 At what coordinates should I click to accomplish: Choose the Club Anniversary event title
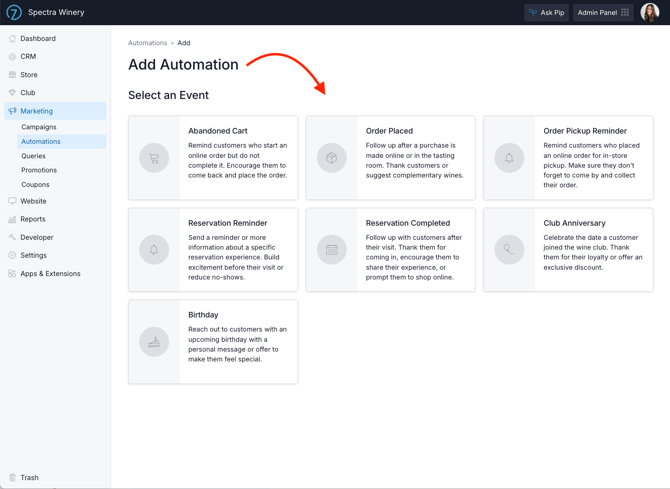coord(574,223)
